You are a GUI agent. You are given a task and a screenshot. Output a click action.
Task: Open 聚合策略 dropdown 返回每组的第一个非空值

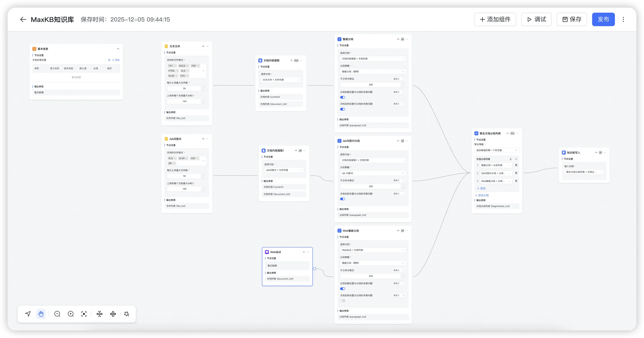point(496,150)
